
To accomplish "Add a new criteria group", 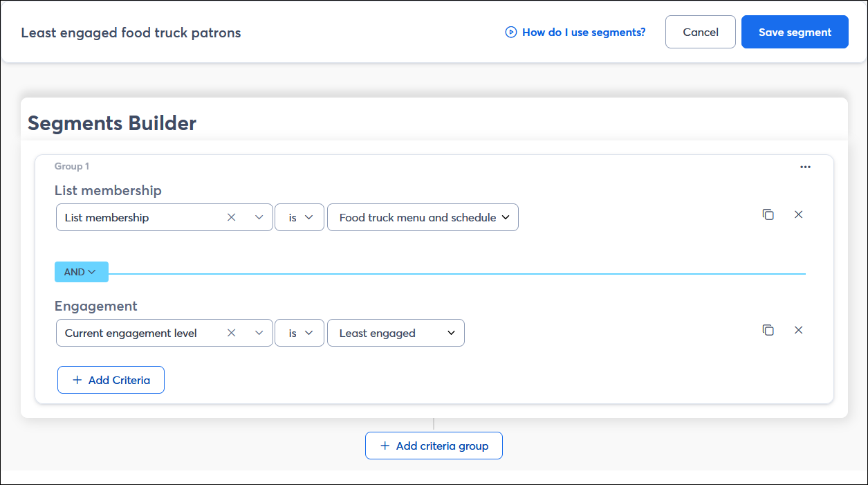I will click(434, 445).
